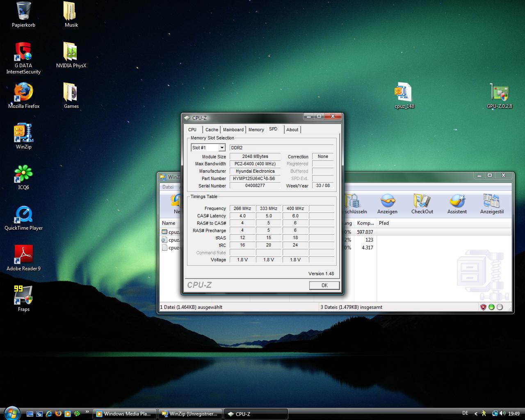Select the GPU-Z.0.2.8 desktop icon

point(499,92)
